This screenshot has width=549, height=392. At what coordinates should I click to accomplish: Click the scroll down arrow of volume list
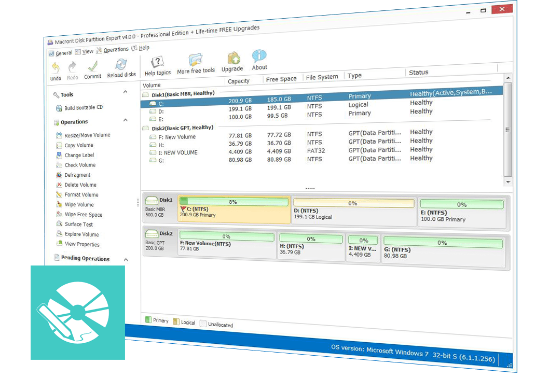click(508, 183)
